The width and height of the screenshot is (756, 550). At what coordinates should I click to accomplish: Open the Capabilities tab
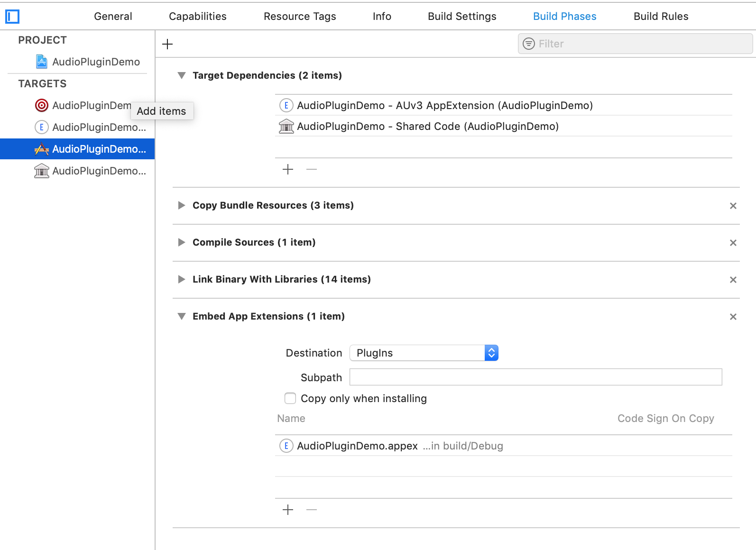(197, 16)
